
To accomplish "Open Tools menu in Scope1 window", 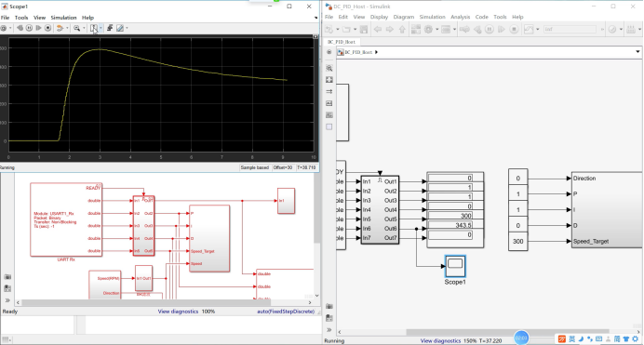I will pos(21,18).
